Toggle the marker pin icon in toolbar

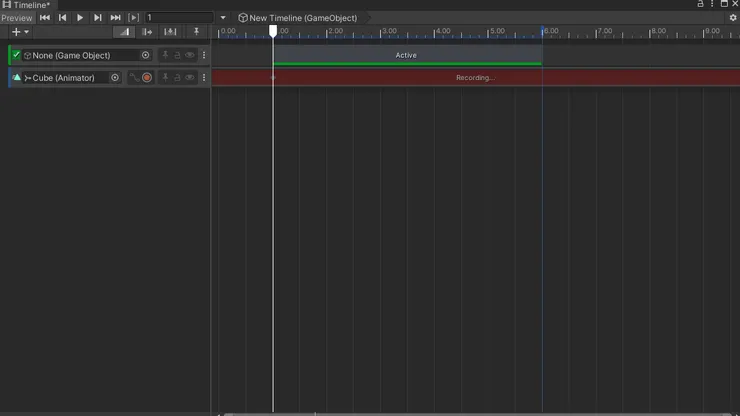pos(196,32)
